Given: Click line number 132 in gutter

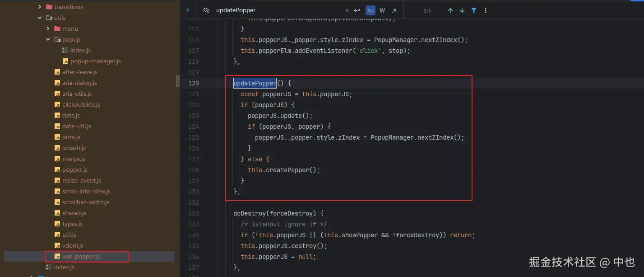Looking at the screenshot, I should tap(193, 213).
